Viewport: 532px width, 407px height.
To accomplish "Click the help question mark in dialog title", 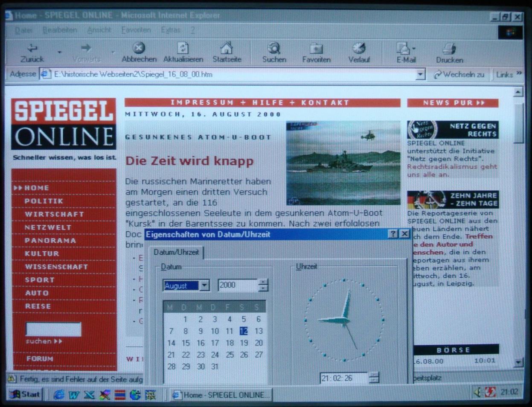I will [393, 234].
